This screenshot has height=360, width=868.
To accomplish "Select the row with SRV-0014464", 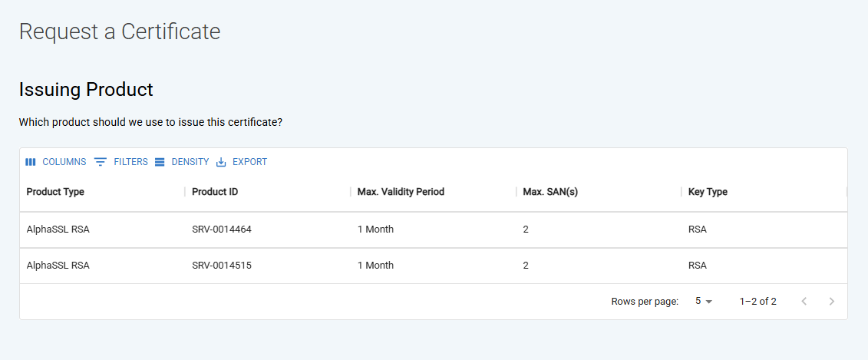I will click(434, 230).
